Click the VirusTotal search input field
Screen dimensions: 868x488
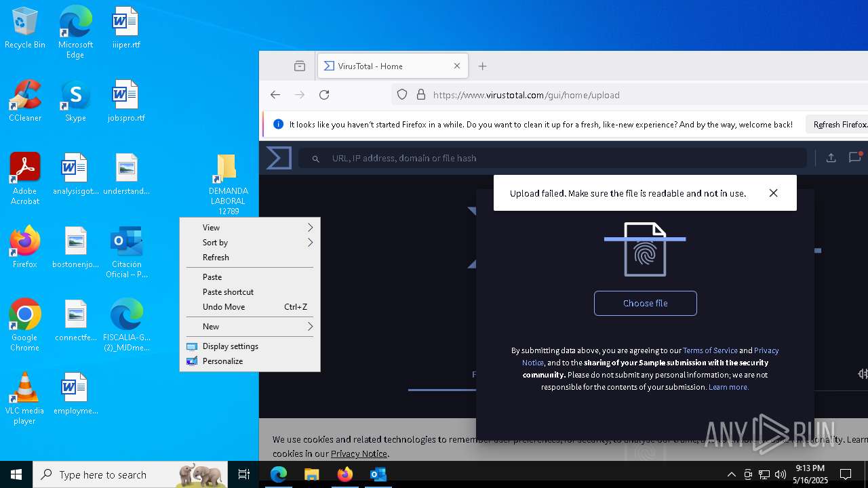click(x=553, y=158)
